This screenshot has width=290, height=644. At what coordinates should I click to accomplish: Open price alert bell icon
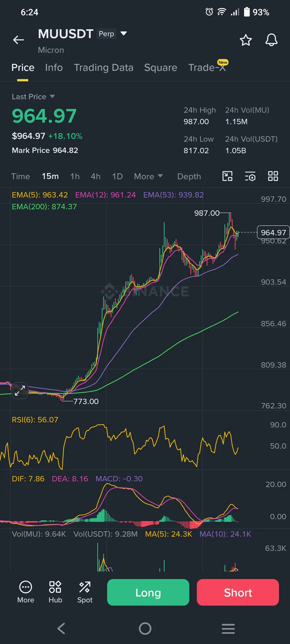[271, 40]
